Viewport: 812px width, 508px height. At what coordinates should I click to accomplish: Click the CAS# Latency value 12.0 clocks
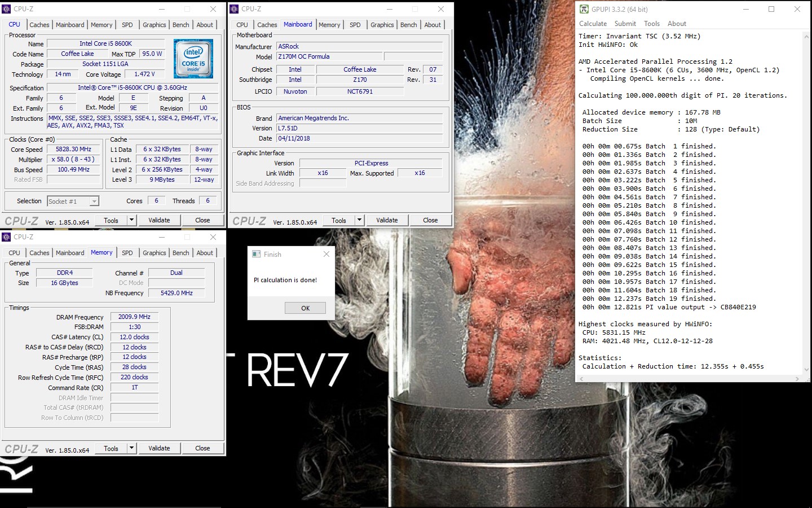(x=134, y=337)
